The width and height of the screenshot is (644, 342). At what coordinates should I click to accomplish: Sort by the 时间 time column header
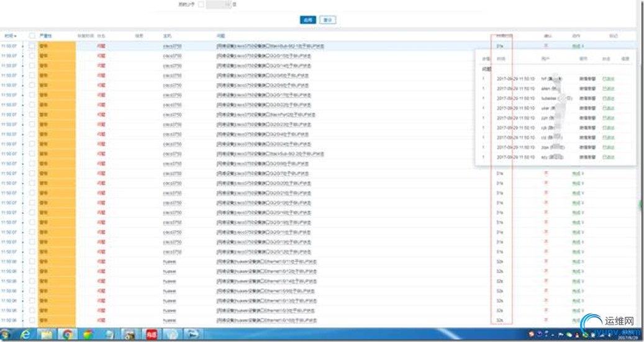[x=11, y=36]
